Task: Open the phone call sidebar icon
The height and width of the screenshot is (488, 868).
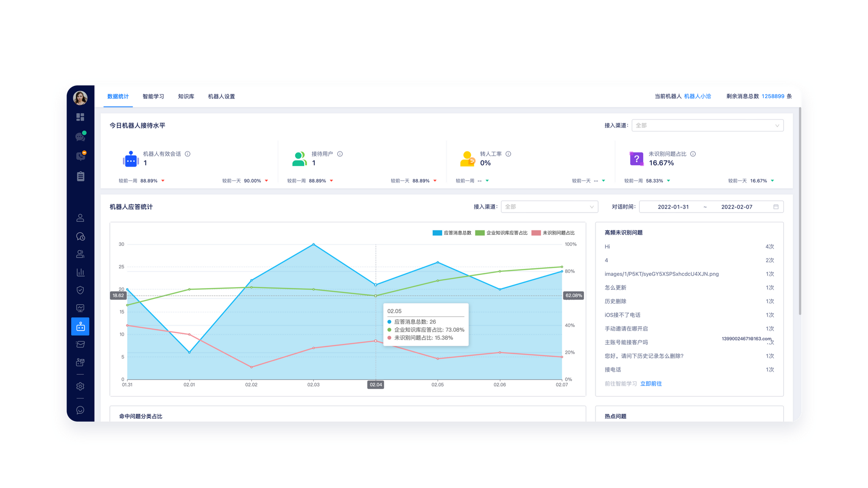Action: [x=80, y=156]
